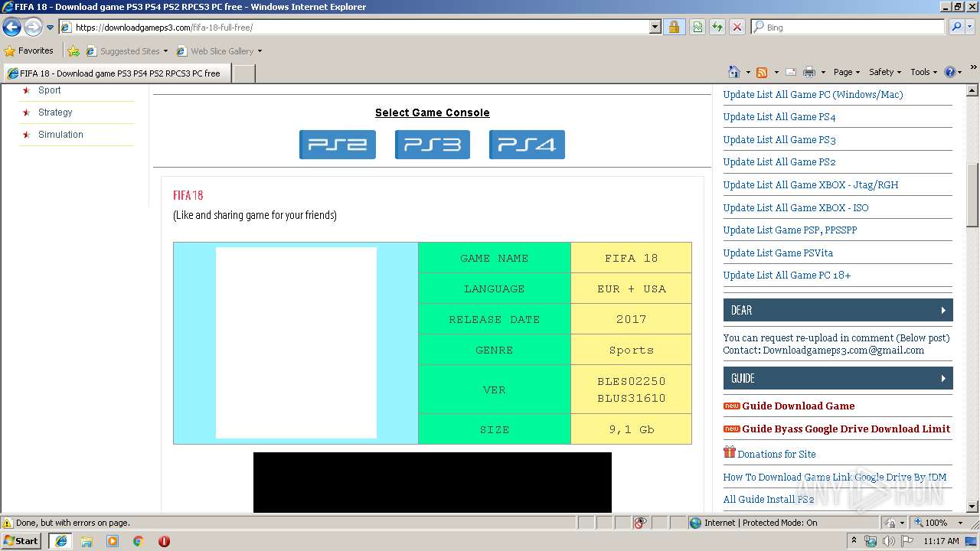The width and height of the screenshot is (980, 551).
Task: Open Update List Game PSVita
Action: (x=778, y=253)
